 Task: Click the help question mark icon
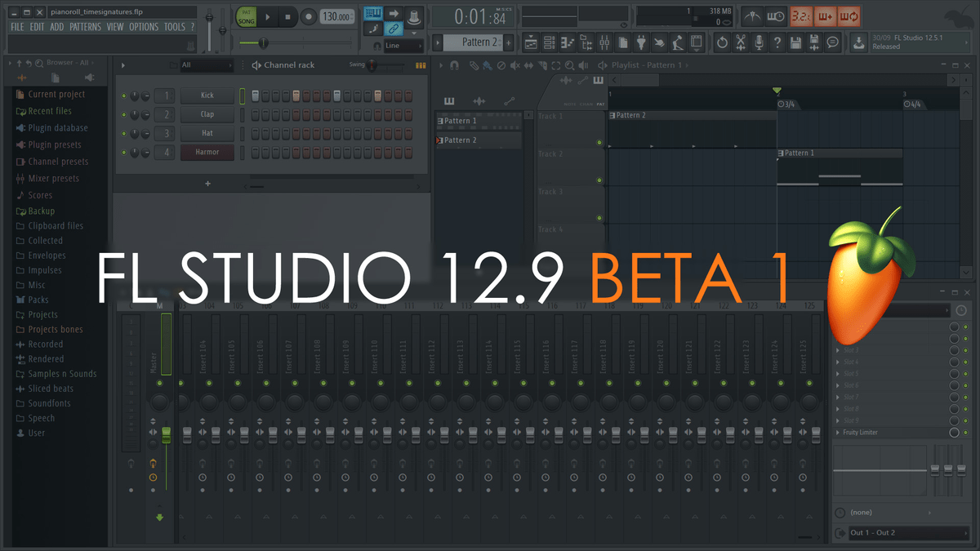pos(777,42)
